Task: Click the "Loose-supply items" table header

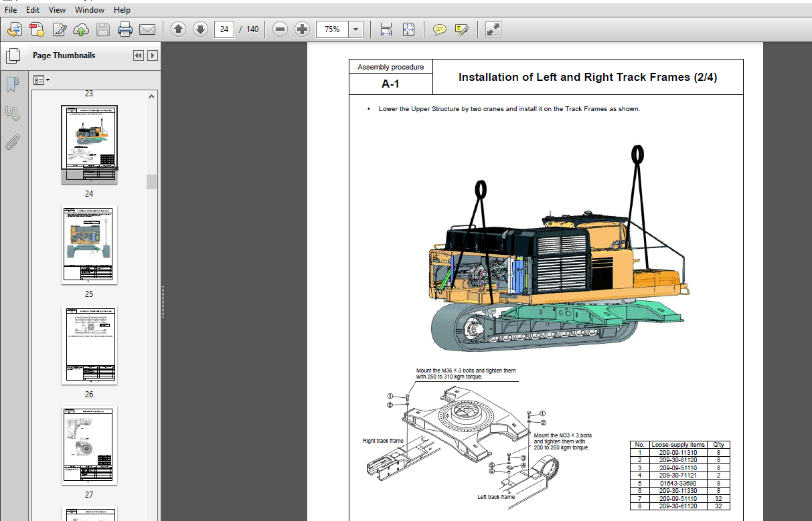Action: coord(678,445)
